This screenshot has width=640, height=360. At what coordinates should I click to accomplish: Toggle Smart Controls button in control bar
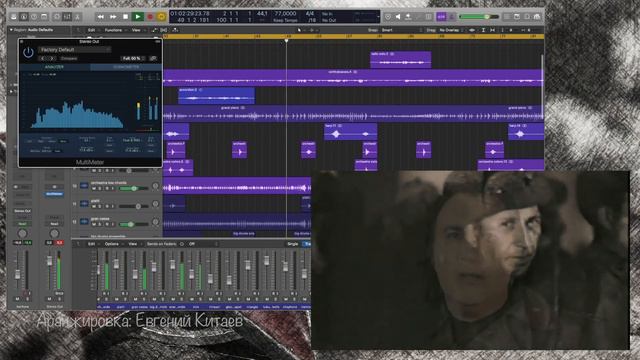57,17
